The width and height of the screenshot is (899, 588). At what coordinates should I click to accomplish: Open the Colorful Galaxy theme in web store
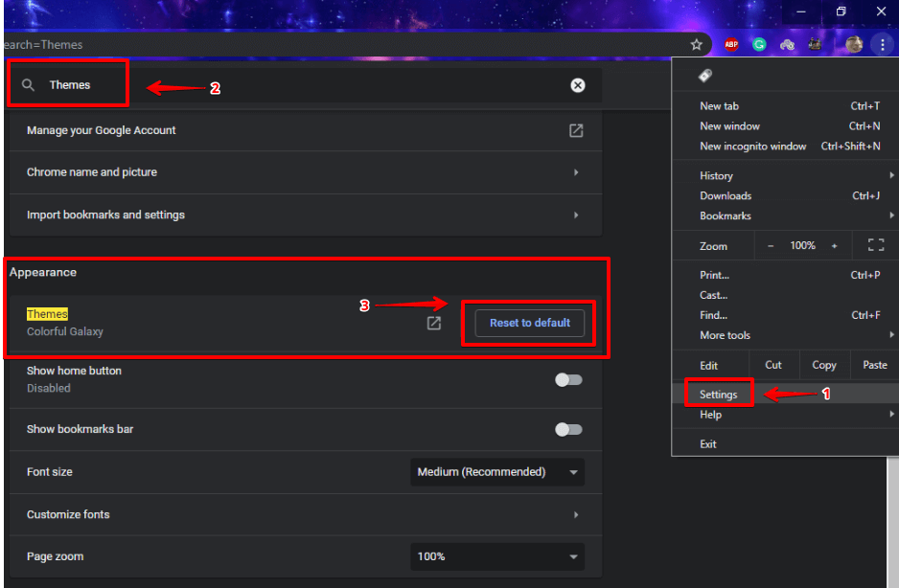click(x=434, y=324)
